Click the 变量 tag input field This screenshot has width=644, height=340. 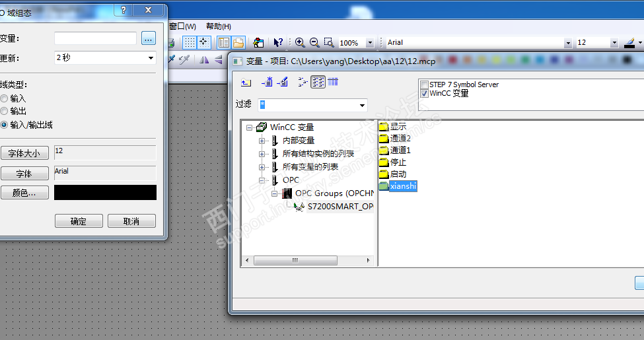point(95,38)
